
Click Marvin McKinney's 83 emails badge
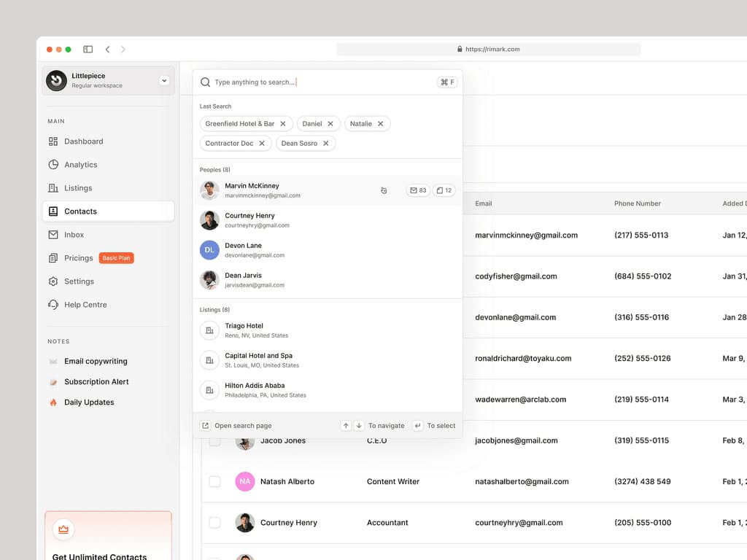418,190
